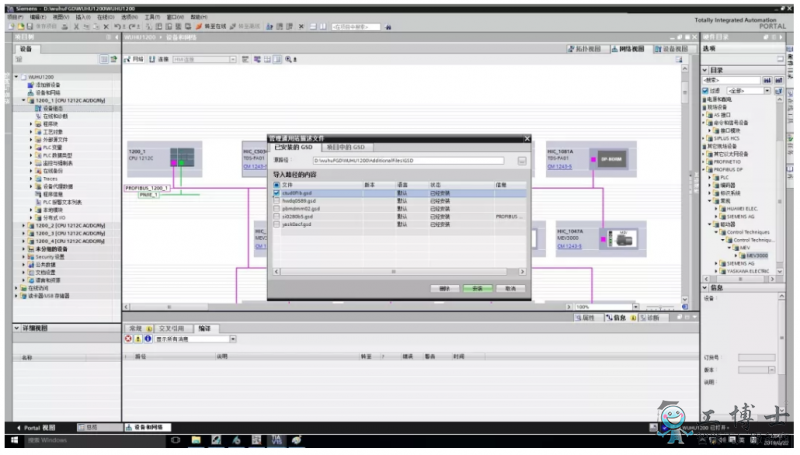Collapse the 1200_1 CPU 1212C tree node
800x455 pixels.
coord(23,100)
